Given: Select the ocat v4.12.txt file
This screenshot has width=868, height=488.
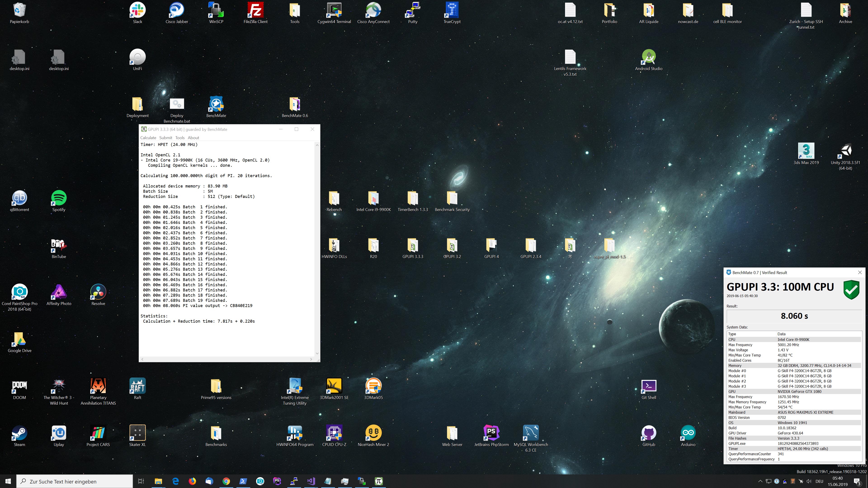Looking at the screenshot, I should [570, 13].
